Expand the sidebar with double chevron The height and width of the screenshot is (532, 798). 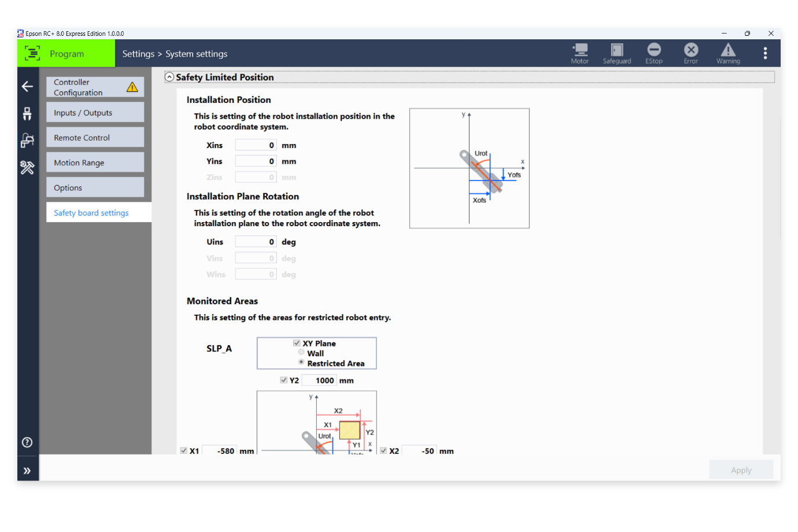pyautogui.click(x=27, y=471)
